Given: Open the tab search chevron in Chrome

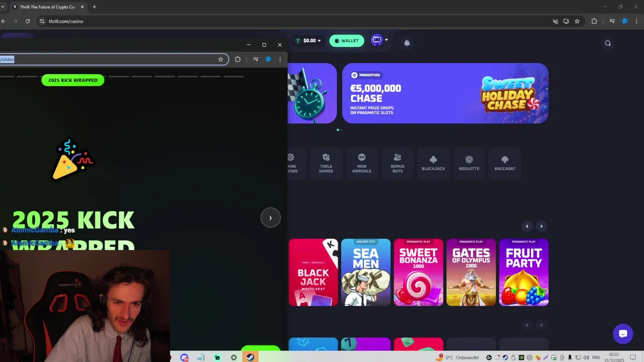Looking at the screenshot, I should click(3, 7).
